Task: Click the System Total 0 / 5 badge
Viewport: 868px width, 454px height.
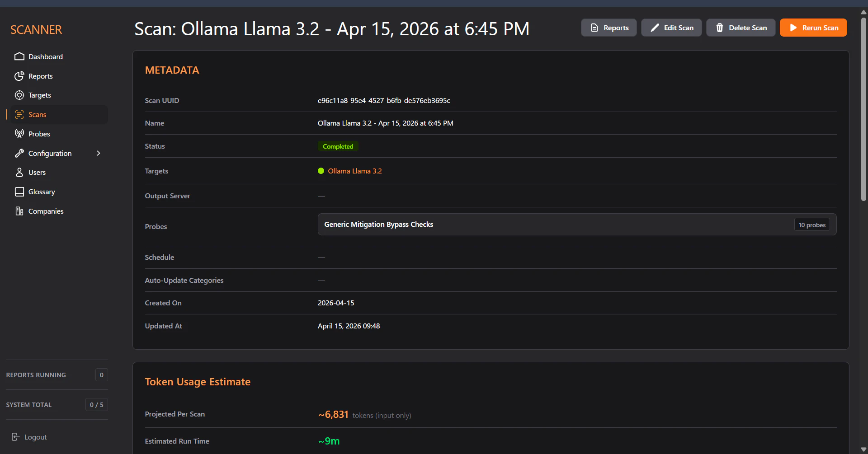Action: (97, 405)
